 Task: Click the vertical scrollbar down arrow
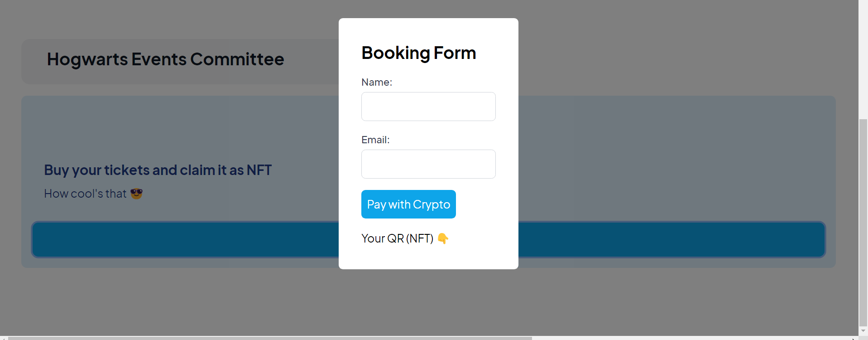(x=863, y=331)
